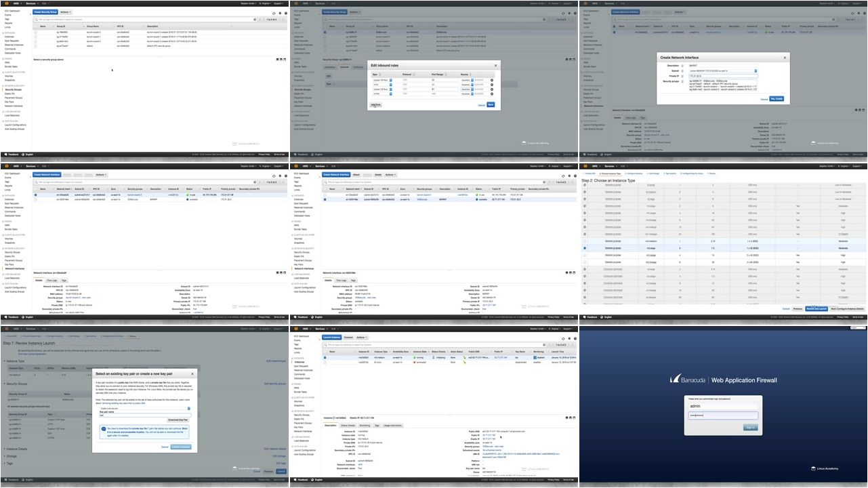Screen dimensions: 868x488
Task: Go to Next: Configure Instance Details
Action: 847,309
